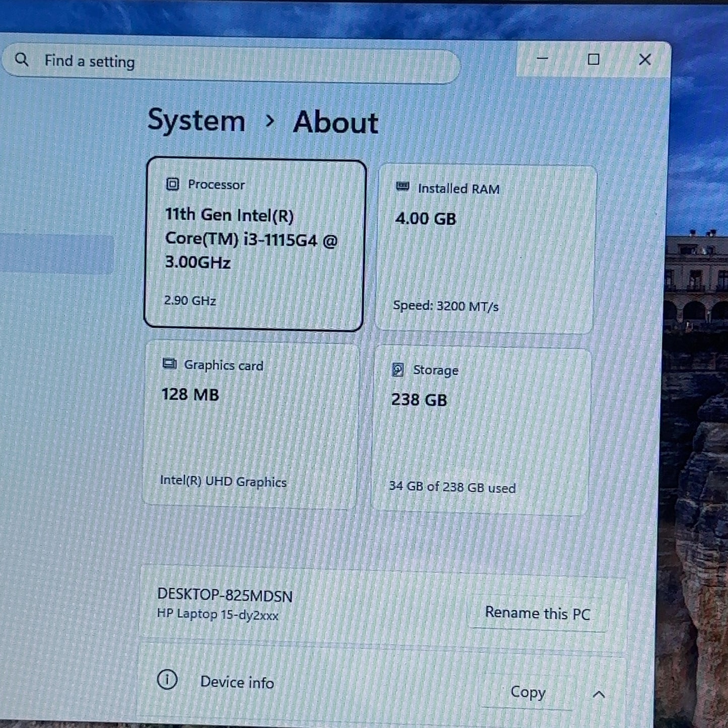
Task: Copy the device info
Action: pyautogui.click(x=527, y=692)
